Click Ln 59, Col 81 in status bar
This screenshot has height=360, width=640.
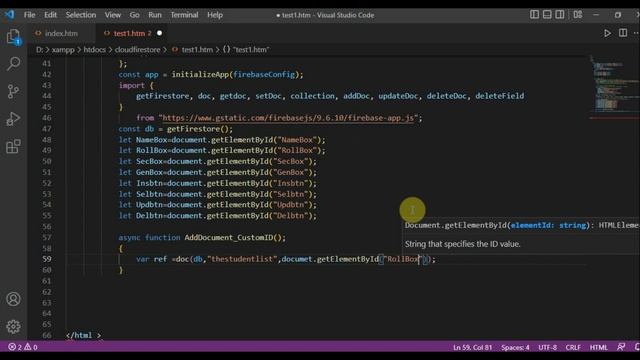(472, 347)
